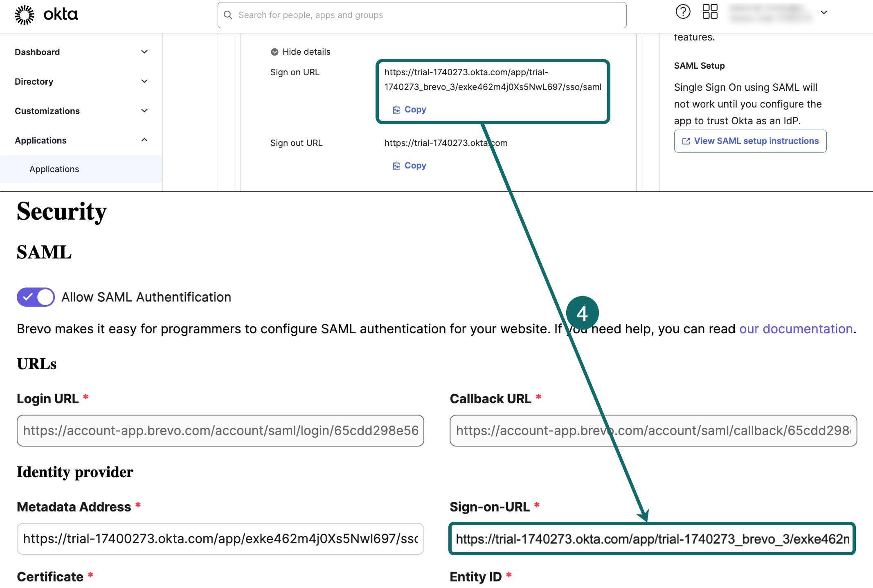Click the Hide details circle icon
873x588 pixels.
pos(274,52)
